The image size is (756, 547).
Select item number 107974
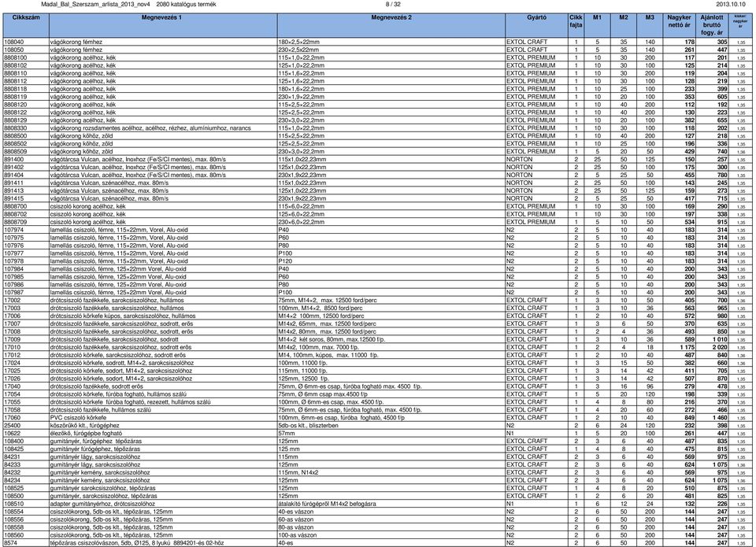click(13, 230)
